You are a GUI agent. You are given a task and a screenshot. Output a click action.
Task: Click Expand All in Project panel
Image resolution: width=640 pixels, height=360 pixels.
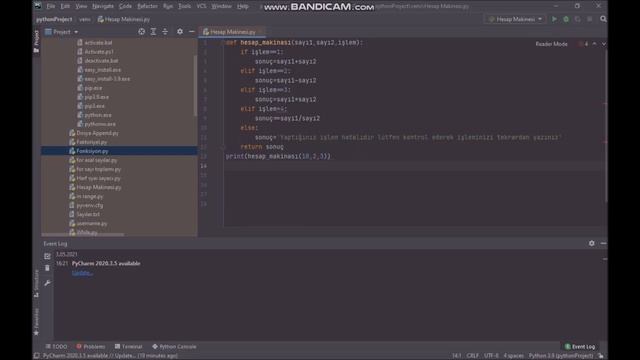pos(153,31)
